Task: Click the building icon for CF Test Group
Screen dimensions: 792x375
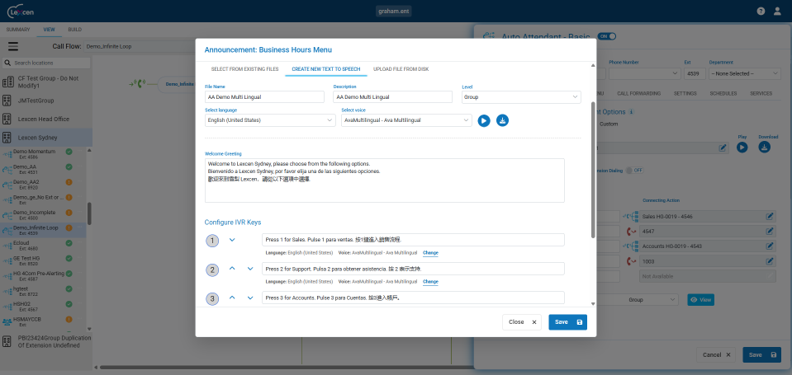Action: pyautogui.click(x=8, y=82)
